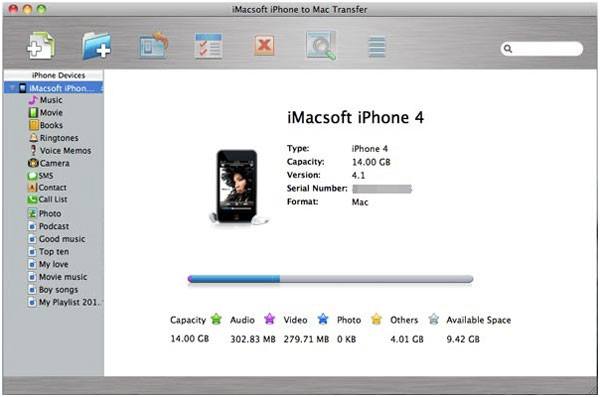Click the iMacsoft iPhone 4 heading
The width and height of the screenshot is (600, 397).
355,118
